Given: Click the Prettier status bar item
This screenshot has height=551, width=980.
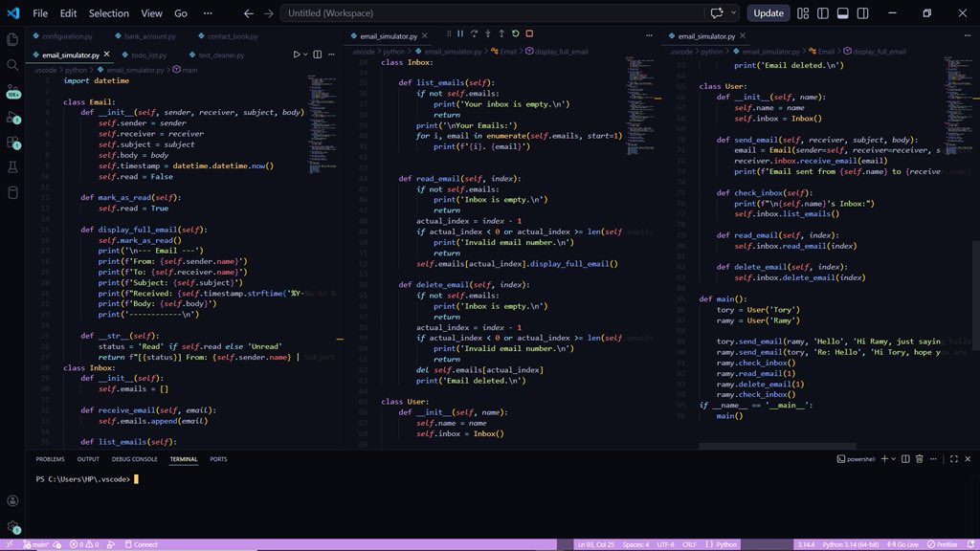Looking at the screenshot, I should tap(943, 544).
